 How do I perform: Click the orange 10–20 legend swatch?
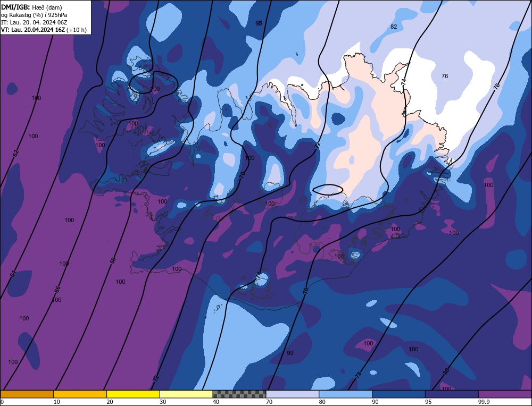[80, 394]
